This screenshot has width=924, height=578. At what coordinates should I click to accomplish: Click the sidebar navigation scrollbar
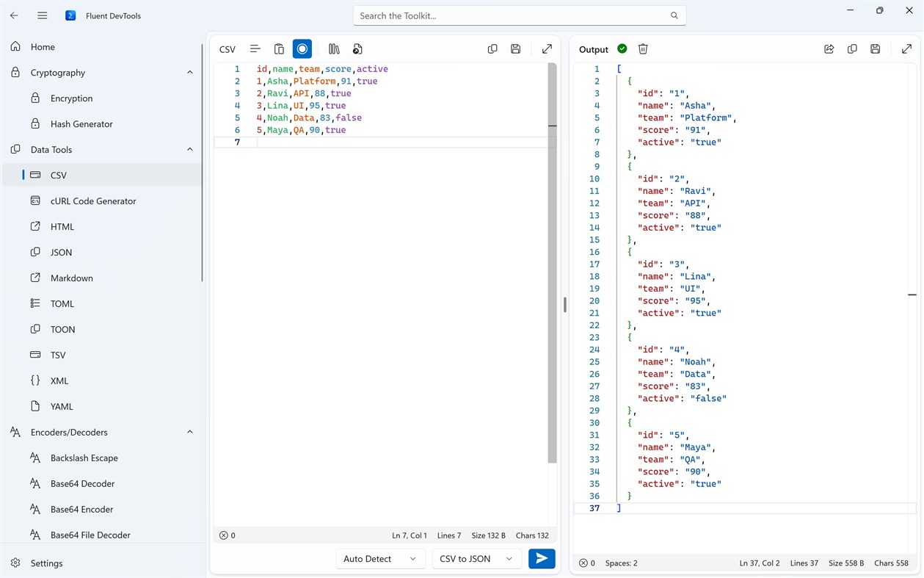(x=203, y=162)
